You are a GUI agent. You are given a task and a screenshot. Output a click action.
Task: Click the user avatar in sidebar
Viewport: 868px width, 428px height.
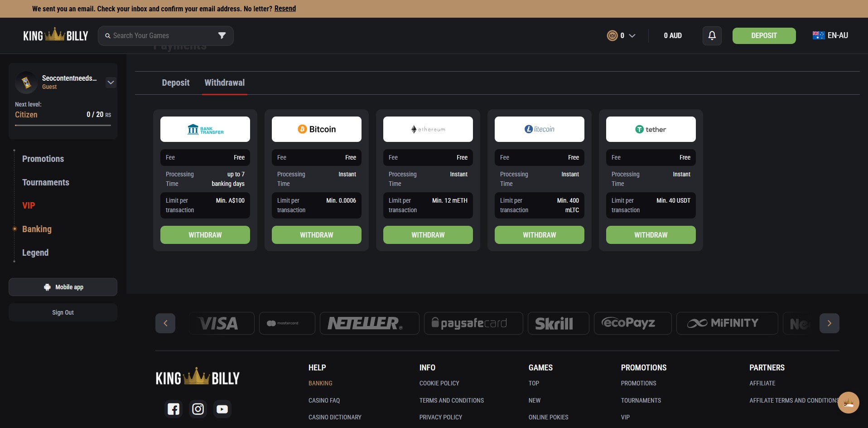[x=26, y=82]
